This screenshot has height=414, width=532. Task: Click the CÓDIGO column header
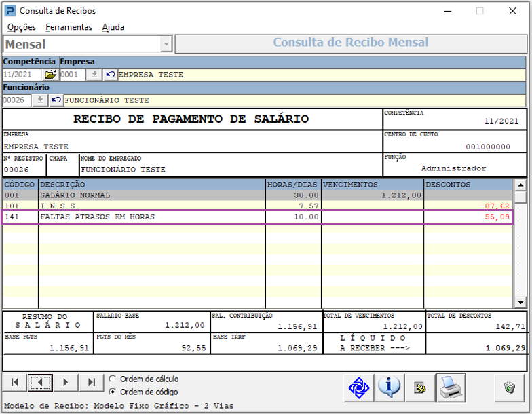20,185
